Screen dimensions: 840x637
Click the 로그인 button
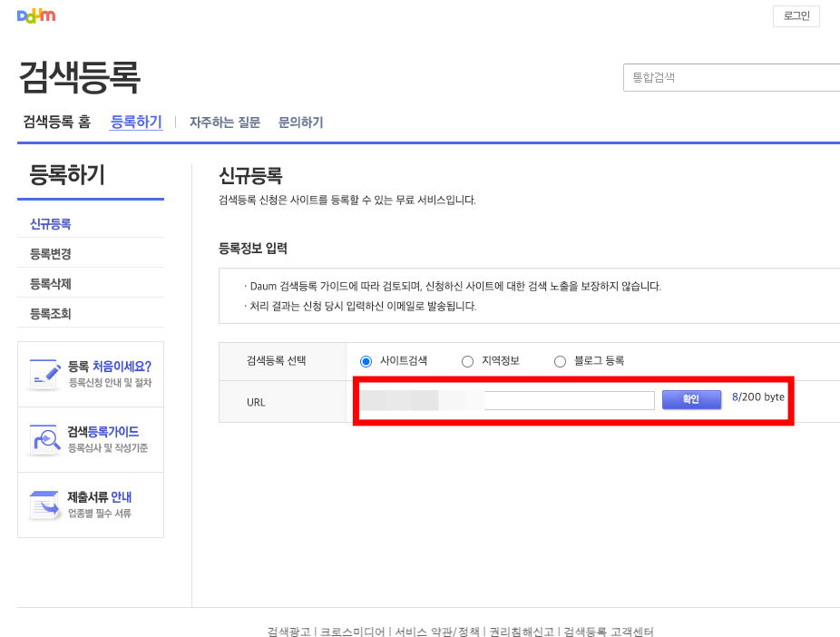pos(796,16)
